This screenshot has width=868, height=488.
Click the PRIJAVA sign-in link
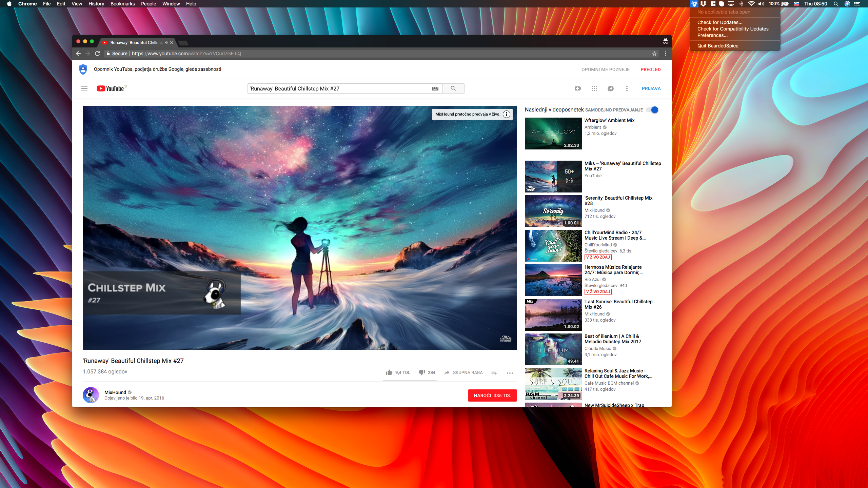[x=651, y=88]
